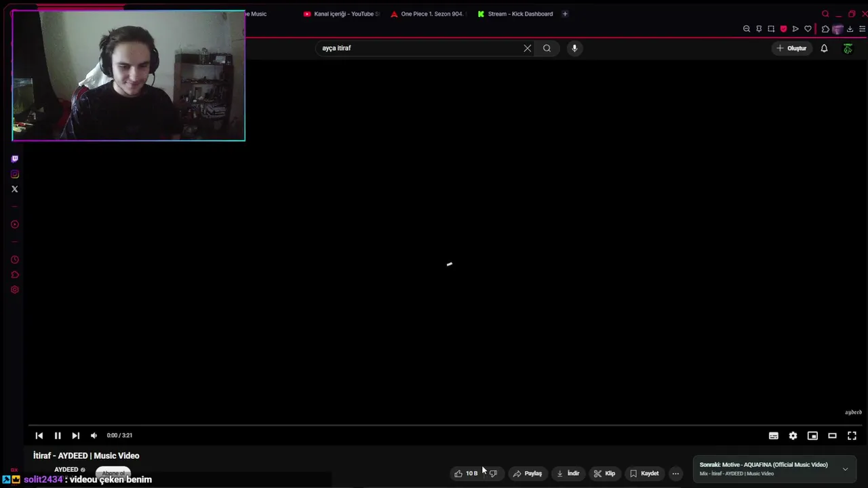Add page to bookmarks heart icon
The height and width of the screenshot is (488, 868).
808,29
